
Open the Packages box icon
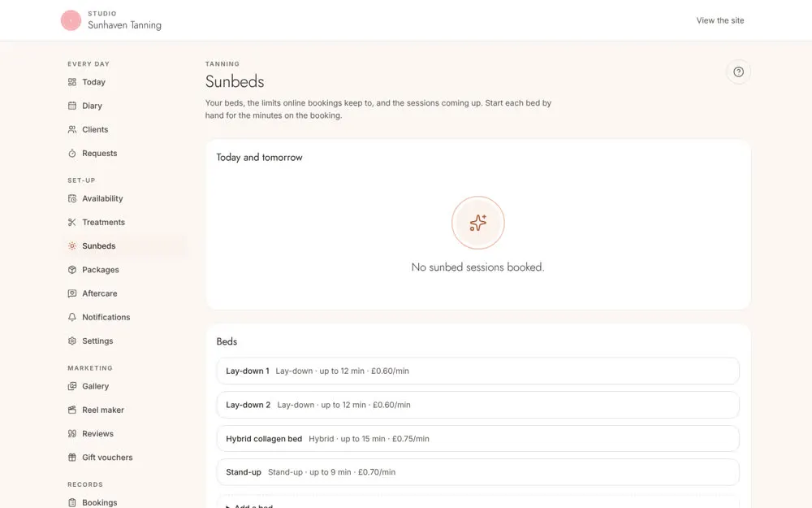point(72,270)
